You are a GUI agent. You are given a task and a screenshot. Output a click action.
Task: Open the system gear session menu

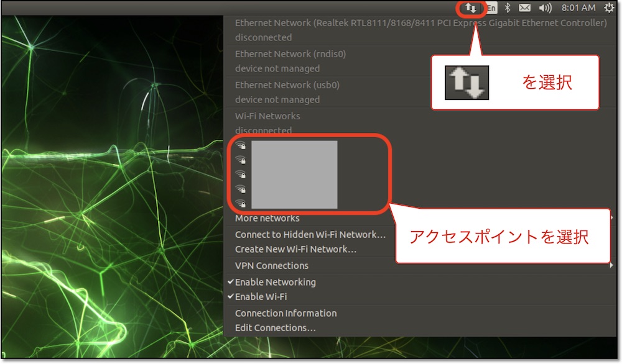click(x=609, y=7)
